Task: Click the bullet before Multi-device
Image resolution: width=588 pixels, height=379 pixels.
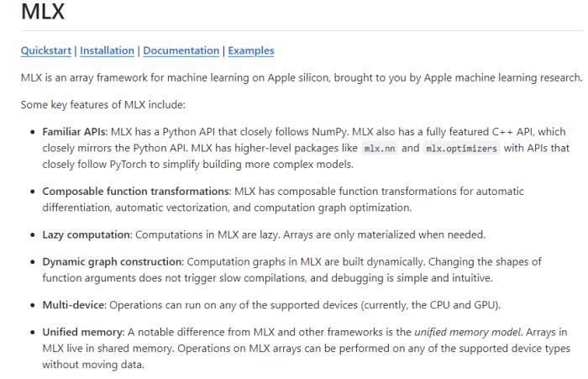Action: 33,305
